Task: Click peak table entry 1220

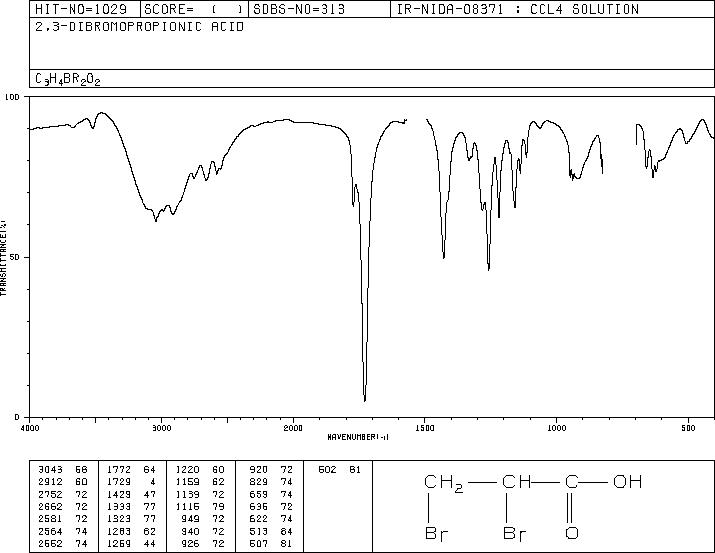Action: (x=187, y=469)
